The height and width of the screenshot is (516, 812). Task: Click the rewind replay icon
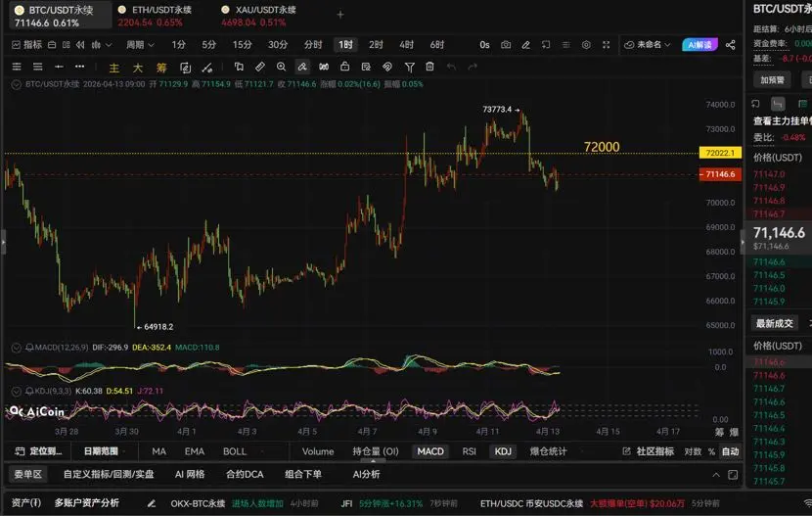[x=80, y=45]
